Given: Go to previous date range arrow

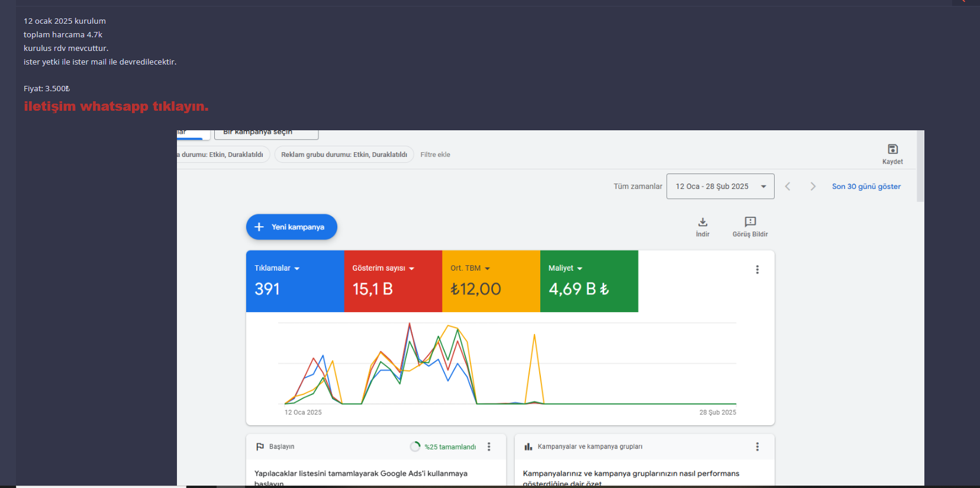Looking at the screenshot, I should [788, 187].
